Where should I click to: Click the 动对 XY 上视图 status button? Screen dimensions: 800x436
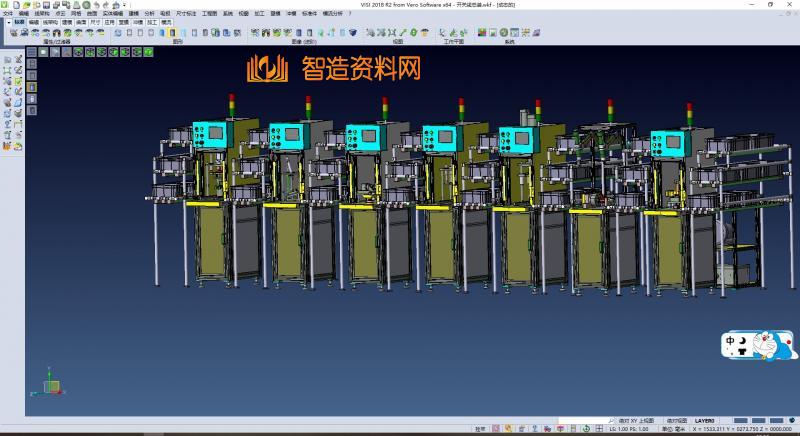coord(634,421)
